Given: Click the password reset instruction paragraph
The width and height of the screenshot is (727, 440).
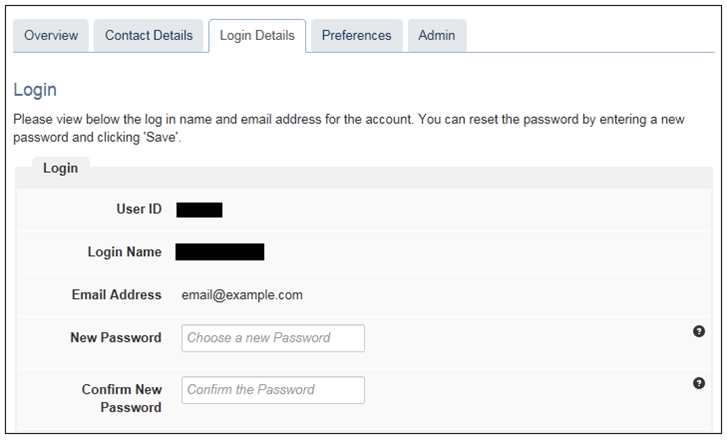Looking at the screenshot, I should pyautogui.click(x=349, y=128).
